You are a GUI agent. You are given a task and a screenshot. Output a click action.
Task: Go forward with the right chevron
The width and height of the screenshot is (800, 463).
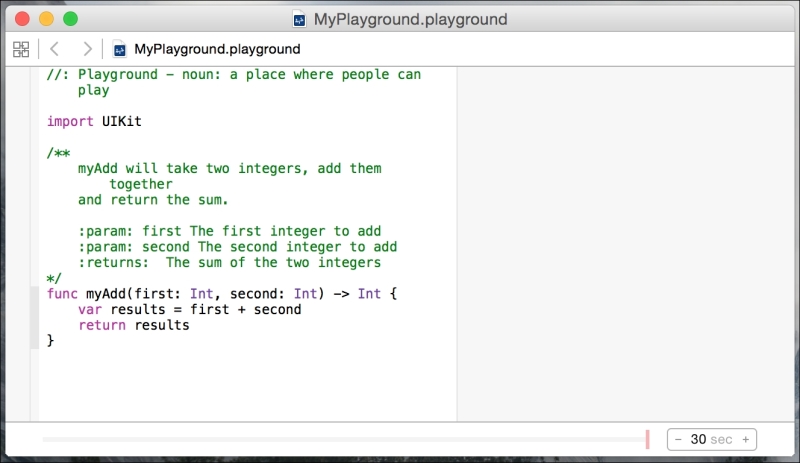(x=87, y=49)
